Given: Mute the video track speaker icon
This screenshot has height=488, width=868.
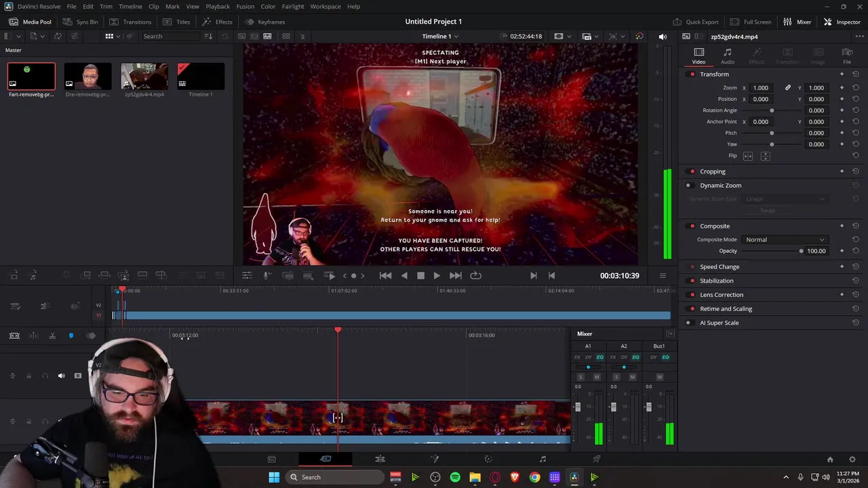Looking at the screenshot, I should coord(61,375).
